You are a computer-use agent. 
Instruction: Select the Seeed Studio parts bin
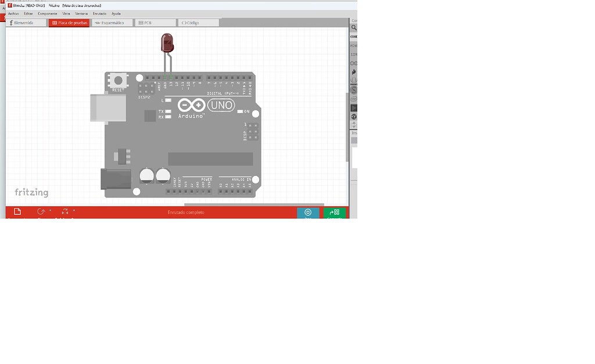click(354, 90)
